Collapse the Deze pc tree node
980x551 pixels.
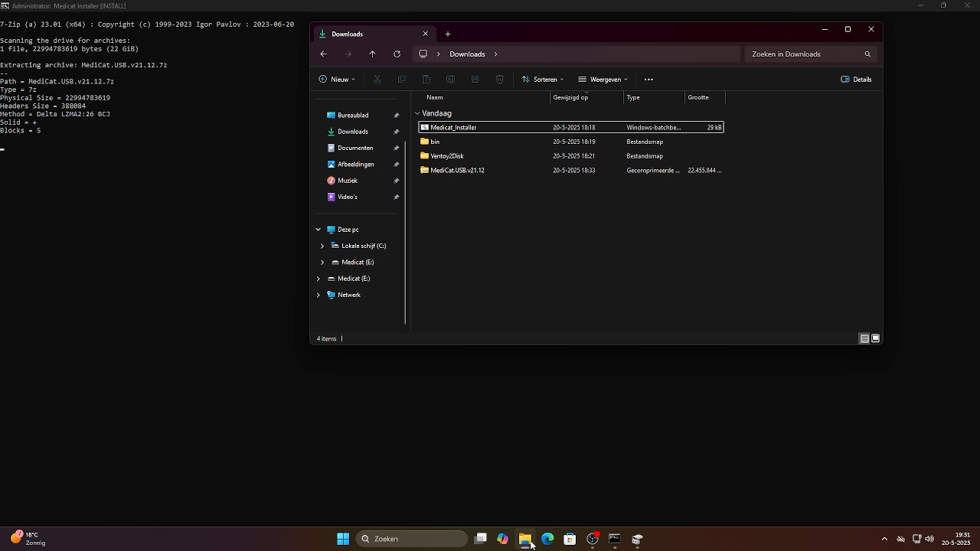click(x=318, y=230)
